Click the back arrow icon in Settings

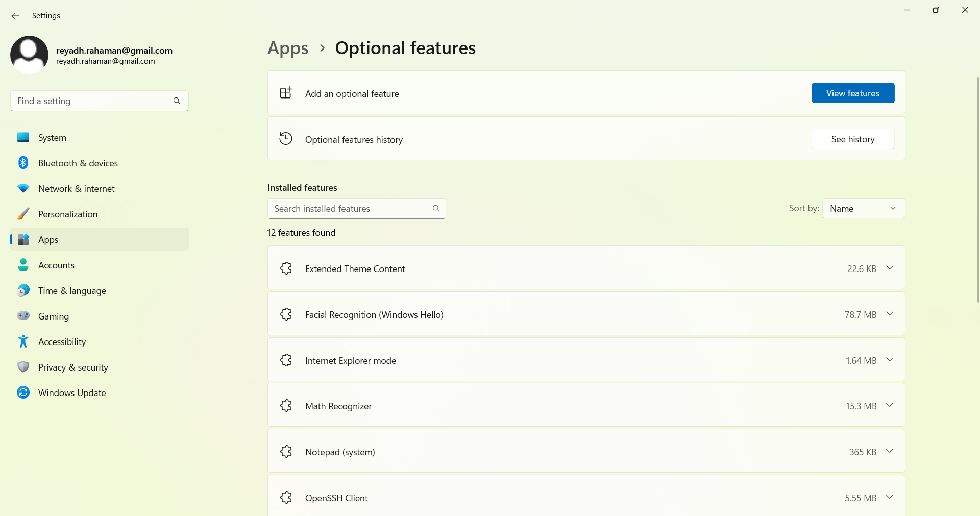[15, 16]
